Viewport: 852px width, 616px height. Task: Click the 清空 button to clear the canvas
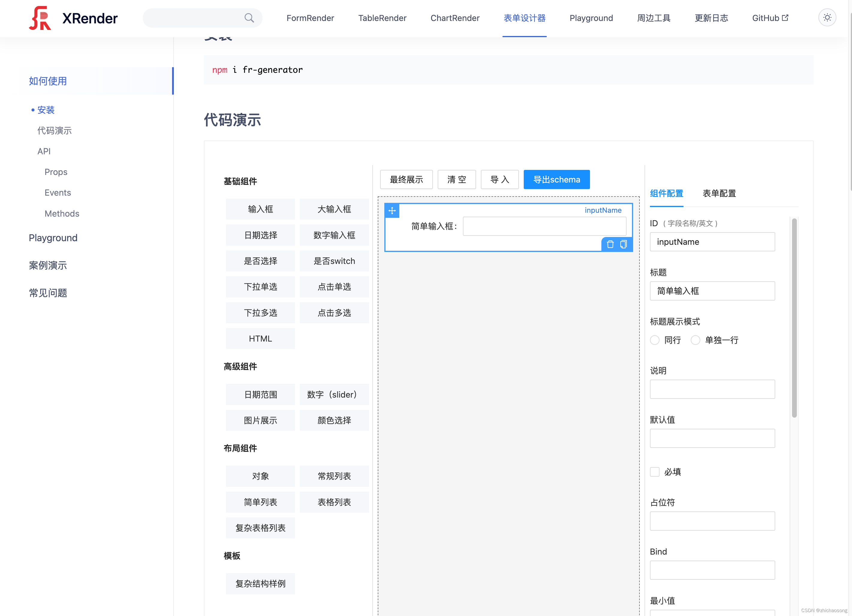(456, 179)
